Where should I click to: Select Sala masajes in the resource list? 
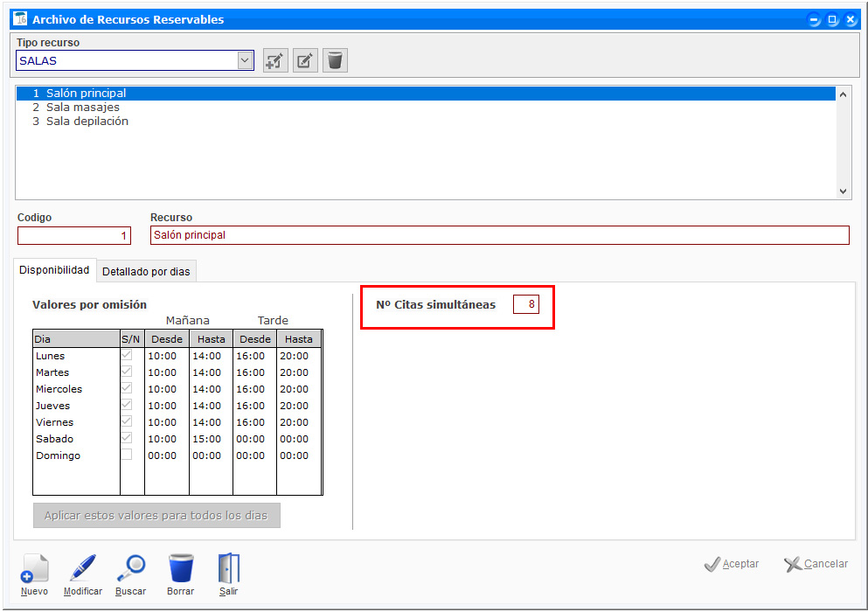tap(426, 107)
